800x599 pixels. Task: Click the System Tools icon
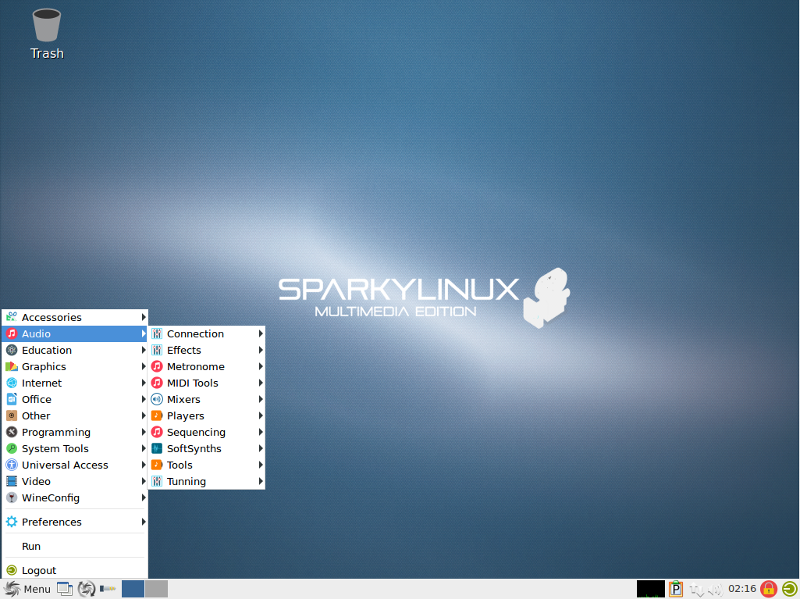pyautogui.click(x=11, y=448)
